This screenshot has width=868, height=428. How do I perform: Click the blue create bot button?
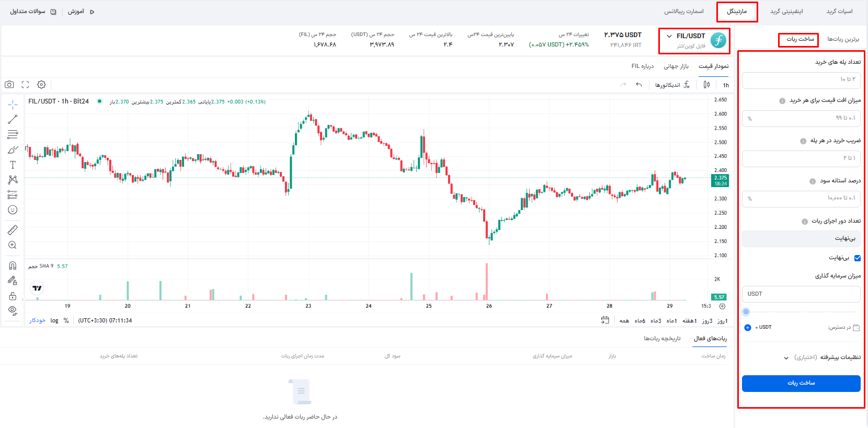(x=801, y=383)
